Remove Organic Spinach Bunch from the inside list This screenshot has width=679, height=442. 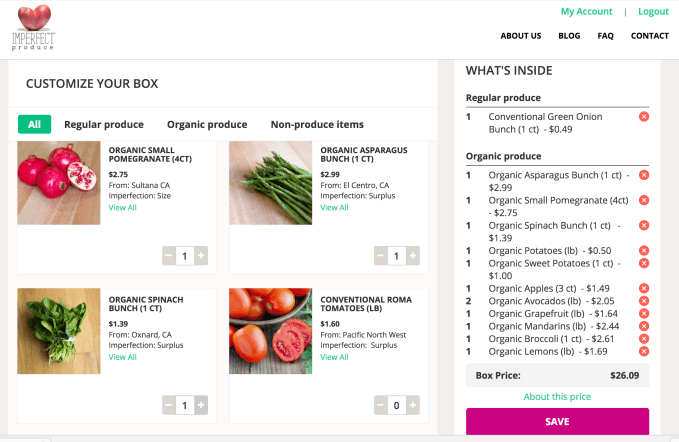click(644, 225)
